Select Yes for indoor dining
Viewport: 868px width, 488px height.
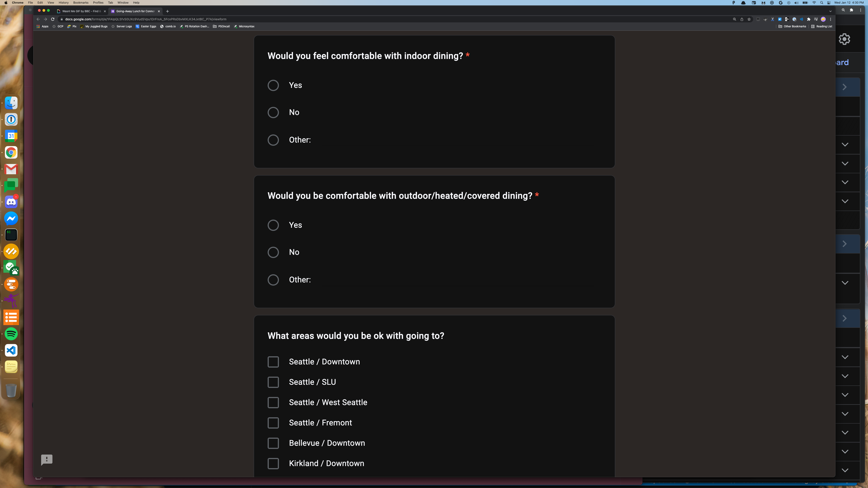pyautogui.click(x=273, y=85)
